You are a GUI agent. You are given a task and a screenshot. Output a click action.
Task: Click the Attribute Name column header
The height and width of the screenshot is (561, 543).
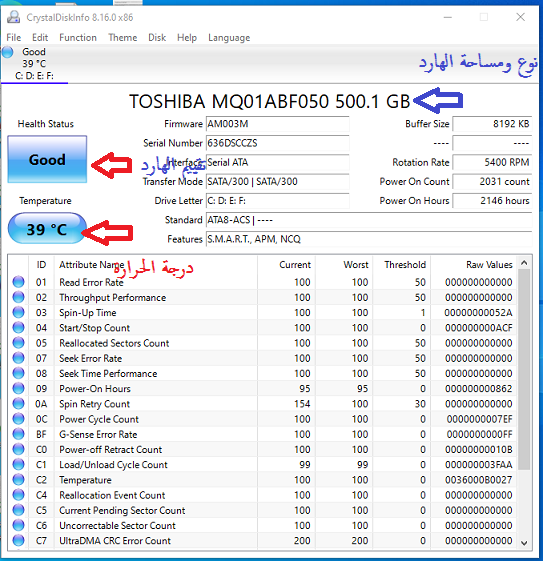tap(156, 265)
